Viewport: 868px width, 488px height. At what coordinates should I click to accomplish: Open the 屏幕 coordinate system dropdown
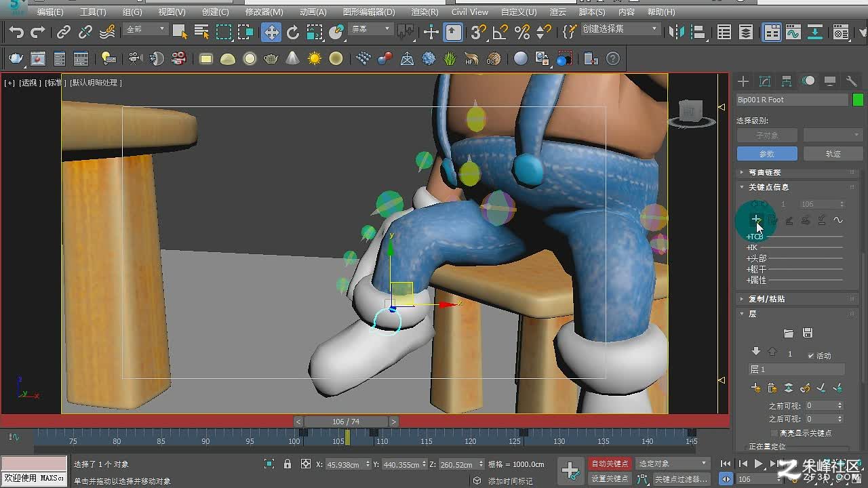pos(370,29)
